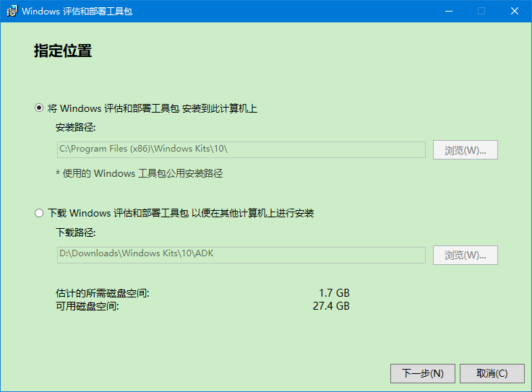Click the install path field C:\Program Files (x86)

pos(241,149)
